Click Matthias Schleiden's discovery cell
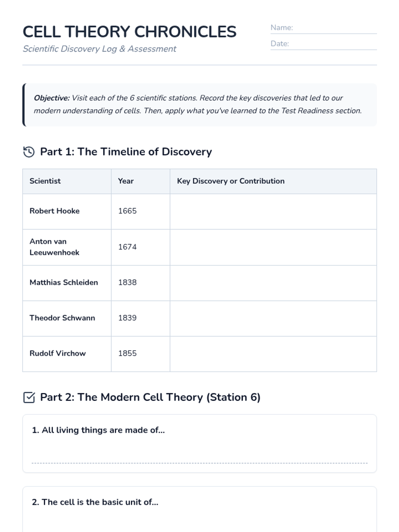The image size is (399, 532). (273, 283)
